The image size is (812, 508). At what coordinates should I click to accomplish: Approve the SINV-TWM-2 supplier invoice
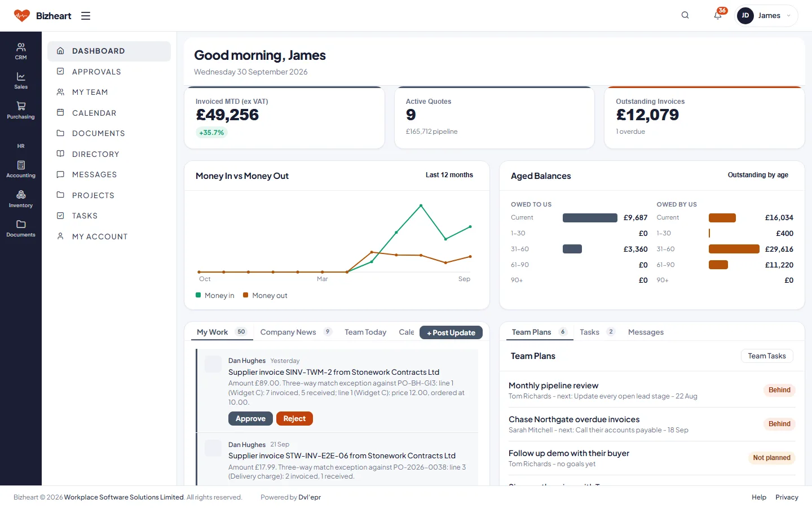coord(250,419)
